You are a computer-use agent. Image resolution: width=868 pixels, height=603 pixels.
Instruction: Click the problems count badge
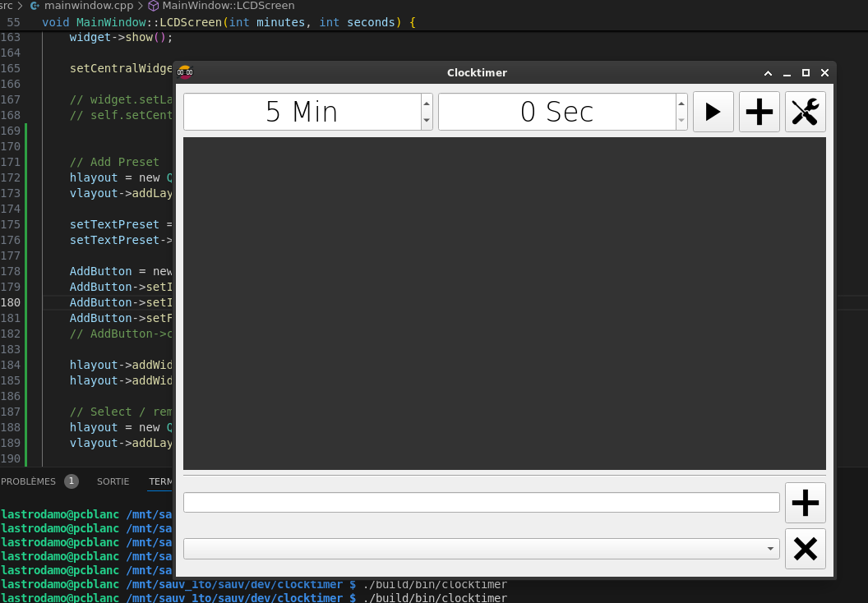(72, 481)
